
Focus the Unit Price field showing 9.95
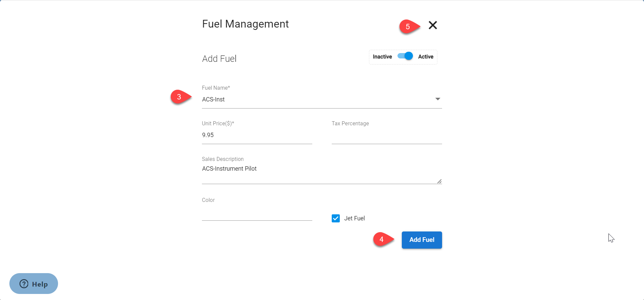(x=257, y=135)
